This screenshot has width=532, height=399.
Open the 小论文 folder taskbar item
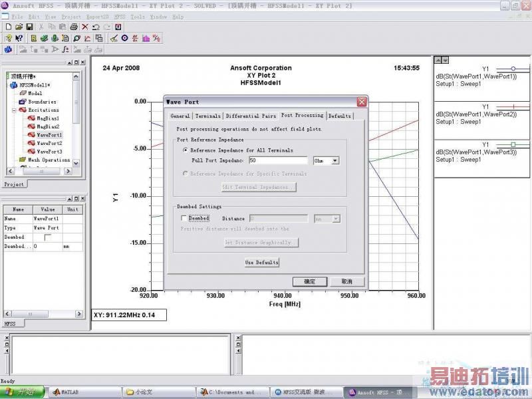[x=159, y=392]
